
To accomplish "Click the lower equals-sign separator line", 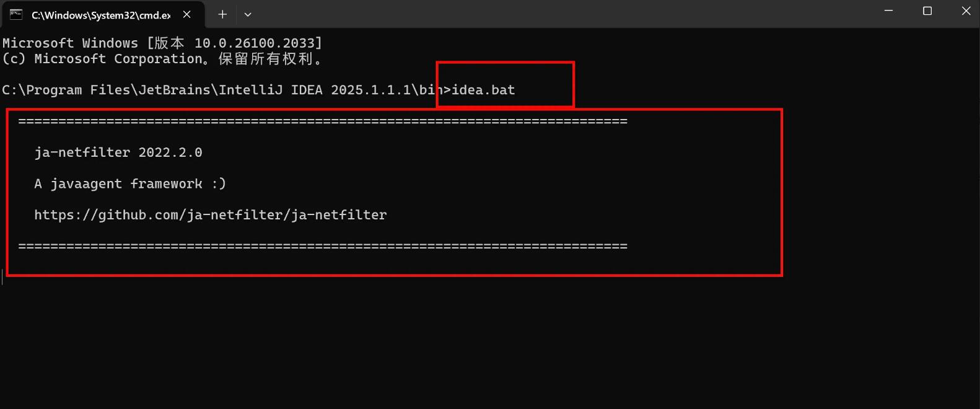I will pos(323,246).
